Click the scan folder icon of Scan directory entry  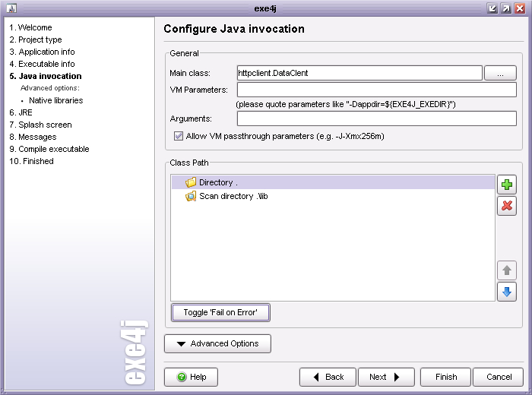tap(191, 196)
